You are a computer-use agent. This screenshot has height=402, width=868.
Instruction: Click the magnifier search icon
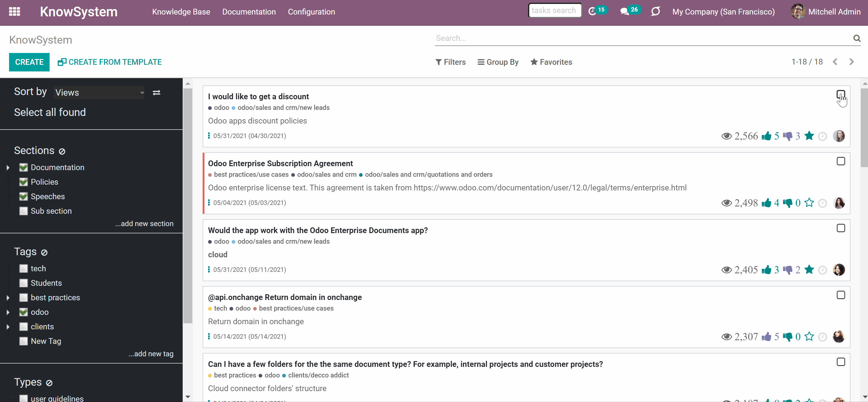tap(857, 38)
